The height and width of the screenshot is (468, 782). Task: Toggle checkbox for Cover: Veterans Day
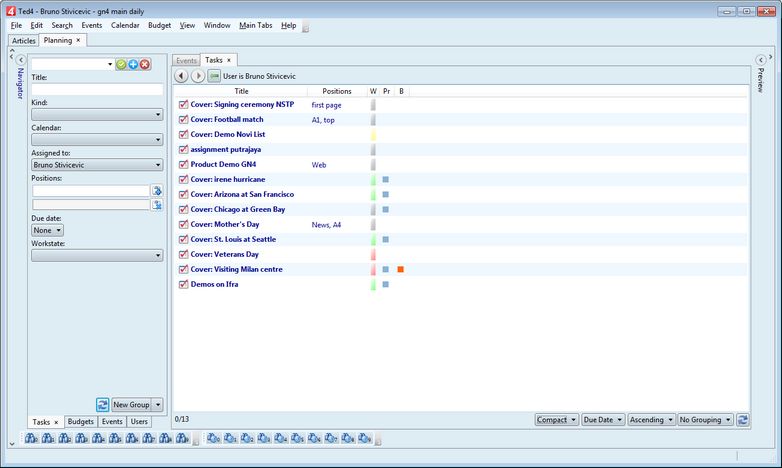tap(183, 254)
